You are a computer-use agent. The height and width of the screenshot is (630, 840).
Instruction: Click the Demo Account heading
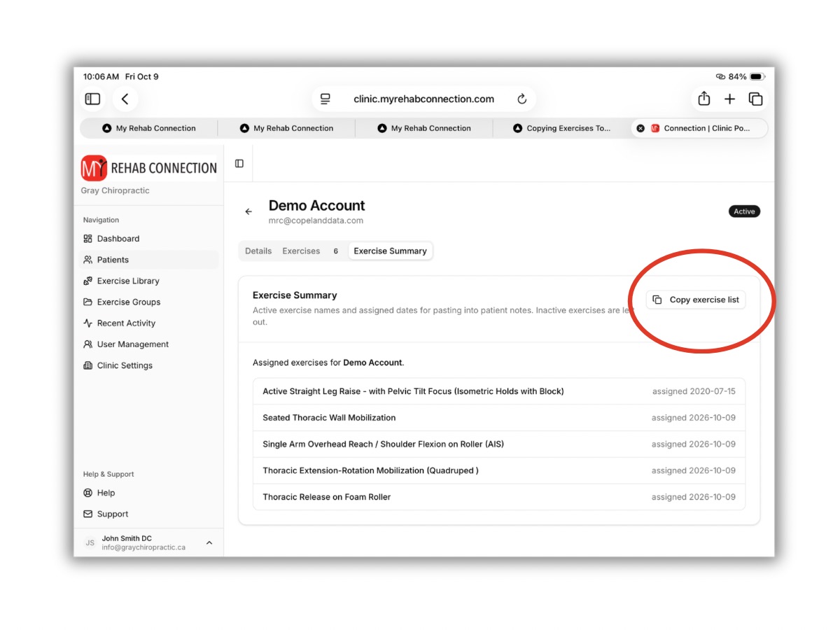coord(317,206)
